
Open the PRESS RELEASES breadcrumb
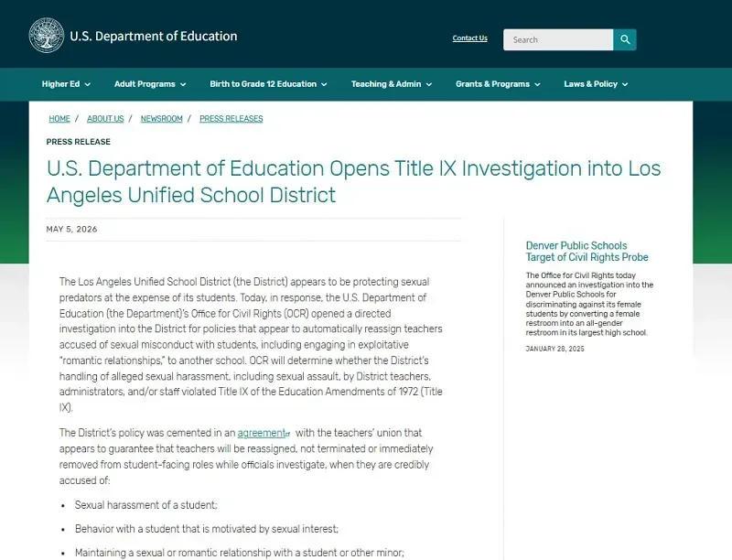point(231,119)
